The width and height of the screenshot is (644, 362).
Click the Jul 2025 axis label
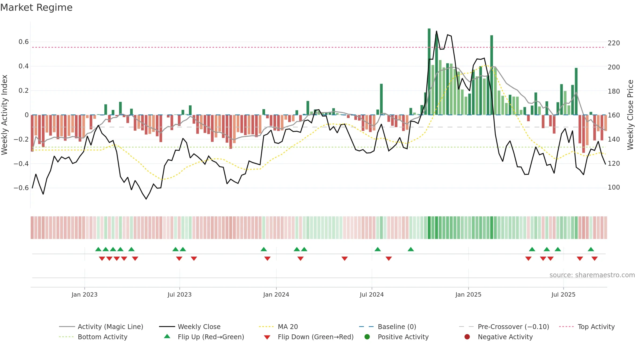coord(563,294)
